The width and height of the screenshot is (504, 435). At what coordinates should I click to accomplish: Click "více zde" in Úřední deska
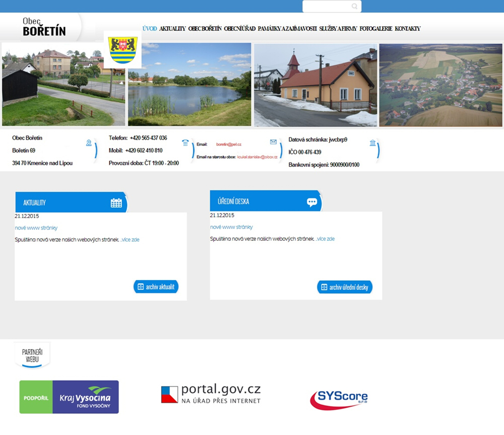326,239
